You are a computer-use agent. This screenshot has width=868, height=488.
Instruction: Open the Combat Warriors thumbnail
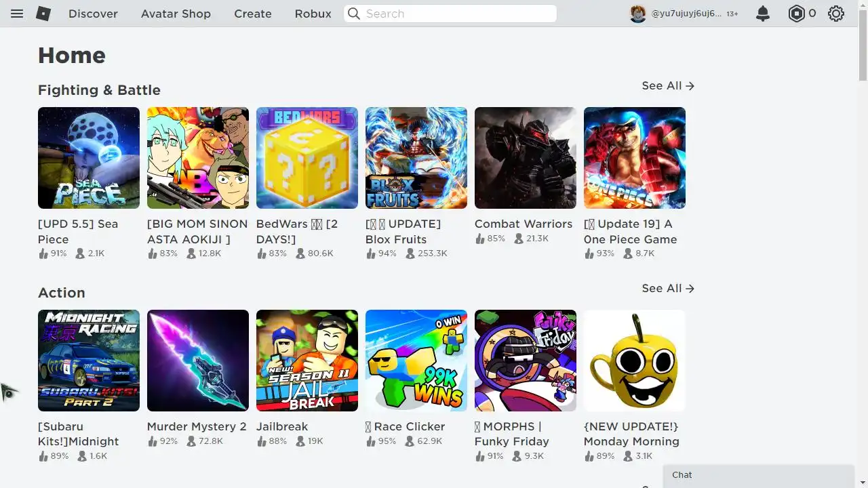pyautogui.click(x=526, y=158)
